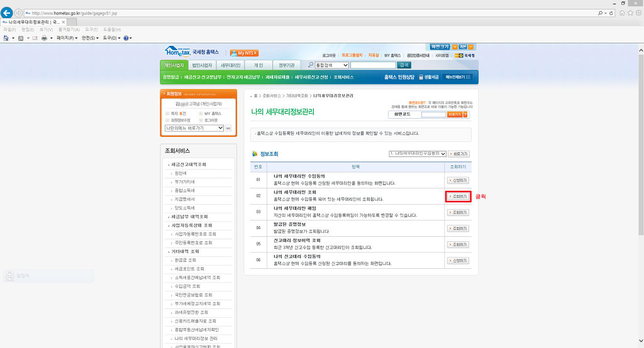
Task: Increase screen size with orange plus icon
Action: click(x=455, y=46)
